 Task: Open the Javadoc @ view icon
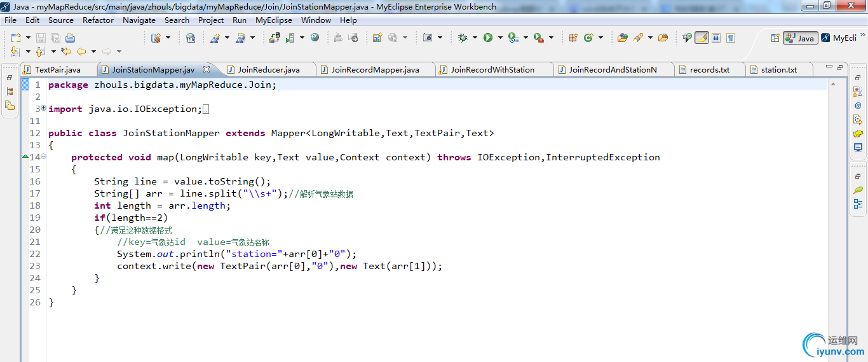point(858,106)
